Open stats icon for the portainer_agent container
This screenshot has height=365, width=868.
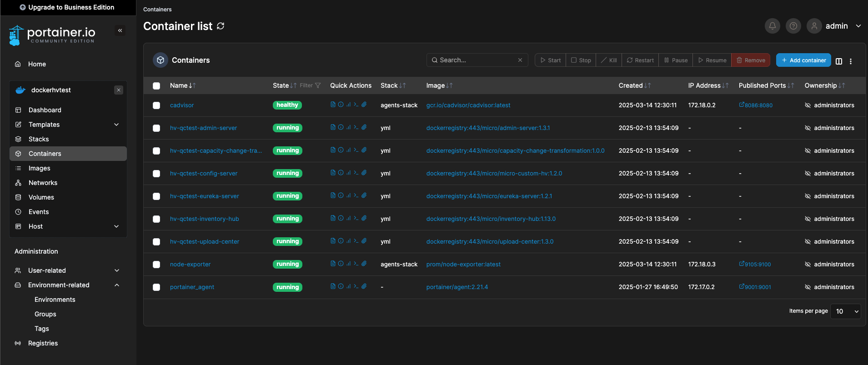(348, 286)
